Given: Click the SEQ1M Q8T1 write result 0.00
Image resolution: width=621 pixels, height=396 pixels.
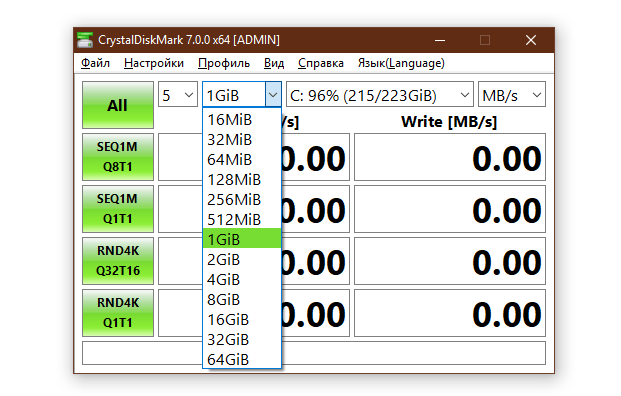Looking at the screenshot, I should (x=450, y=157).
